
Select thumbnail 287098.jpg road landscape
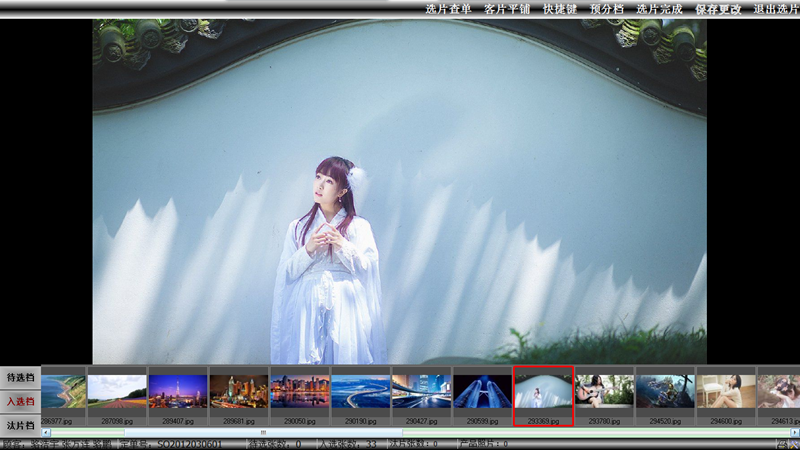[117, 391]
